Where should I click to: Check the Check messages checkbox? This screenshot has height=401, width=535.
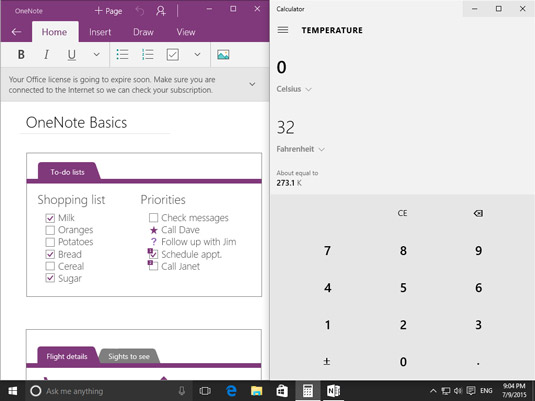154,218
